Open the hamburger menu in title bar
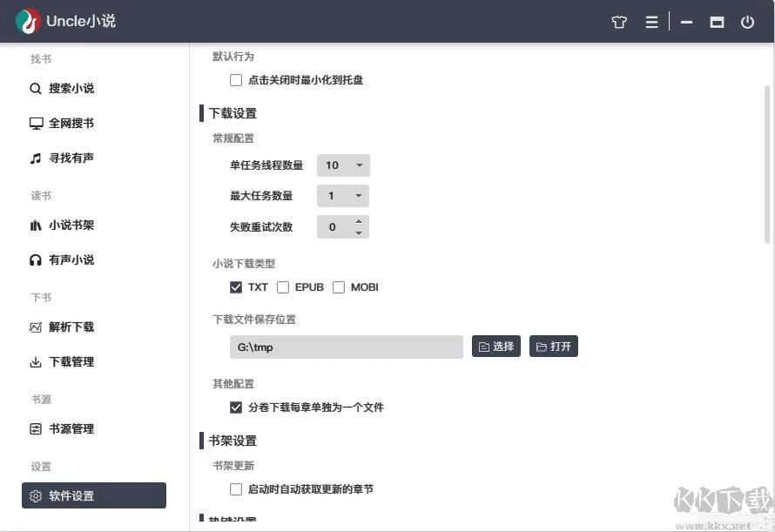Image resolution: width=775 pixels, height=532 pixels. (x=651, y=22)
